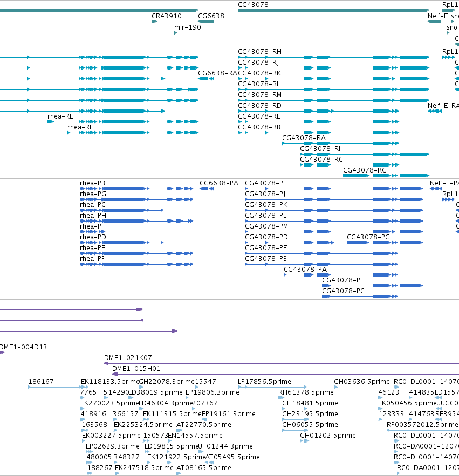Click protein CG43078-PG label
Screen dimensions: 459x476
[368, 237]
